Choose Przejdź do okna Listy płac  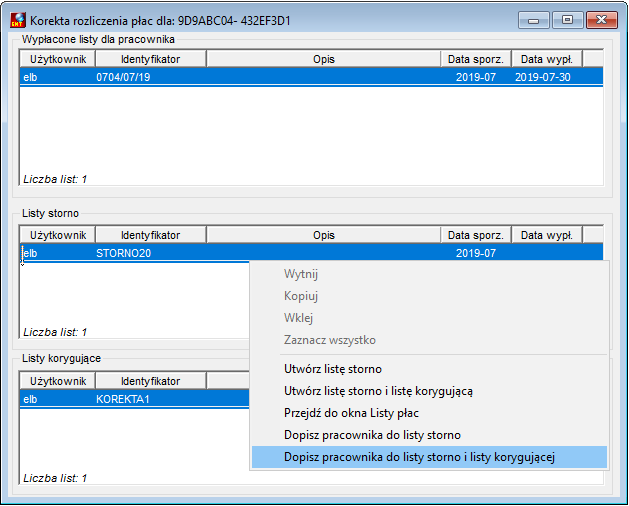(x=429, y=413)
